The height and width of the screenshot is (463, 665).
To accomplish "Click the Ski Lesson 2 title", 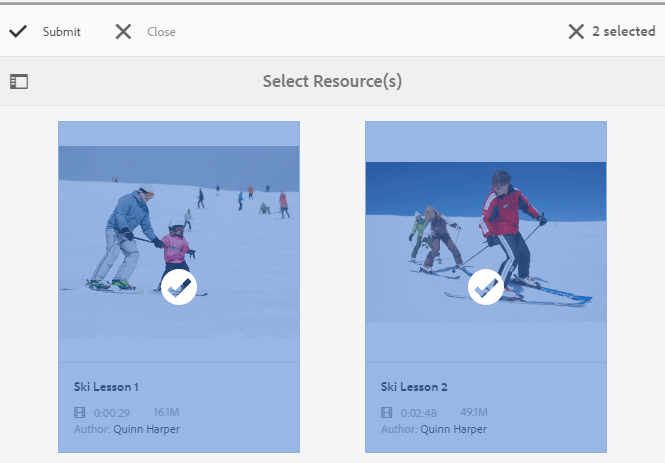I will pyautogui.click(x=413, y=386).
